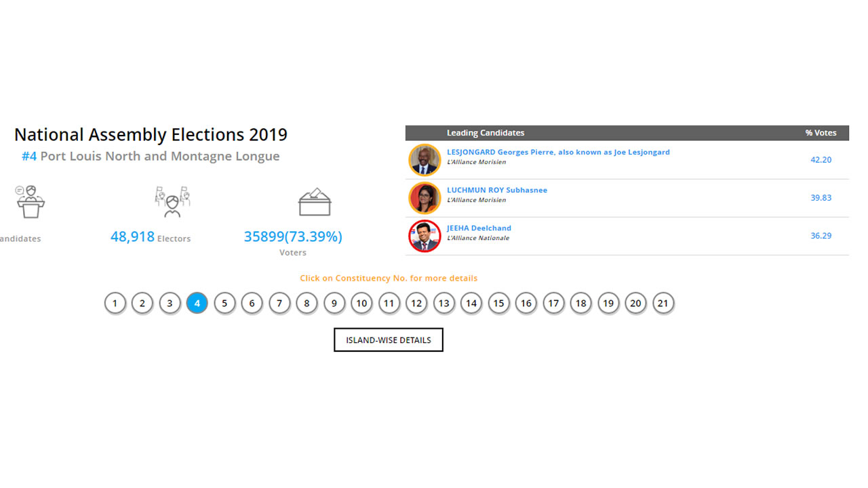Go to constituency number 10

point(361,303)
